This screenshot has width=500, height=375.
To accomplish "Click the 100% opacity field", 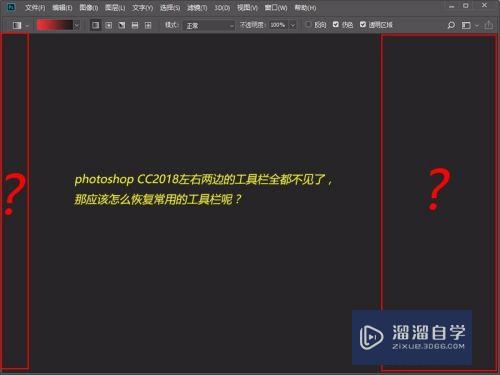I will coord(278,25).
